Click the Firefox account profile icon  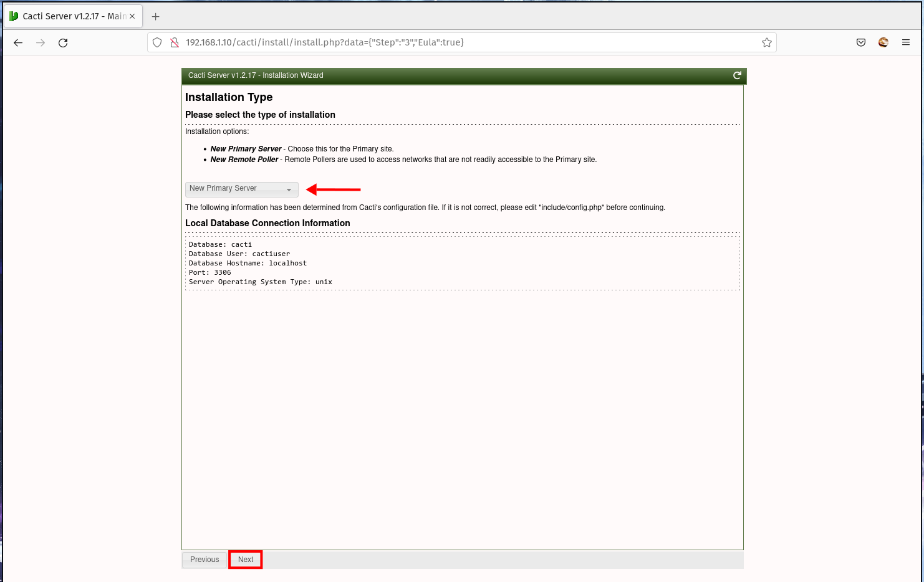coord(883,42)
